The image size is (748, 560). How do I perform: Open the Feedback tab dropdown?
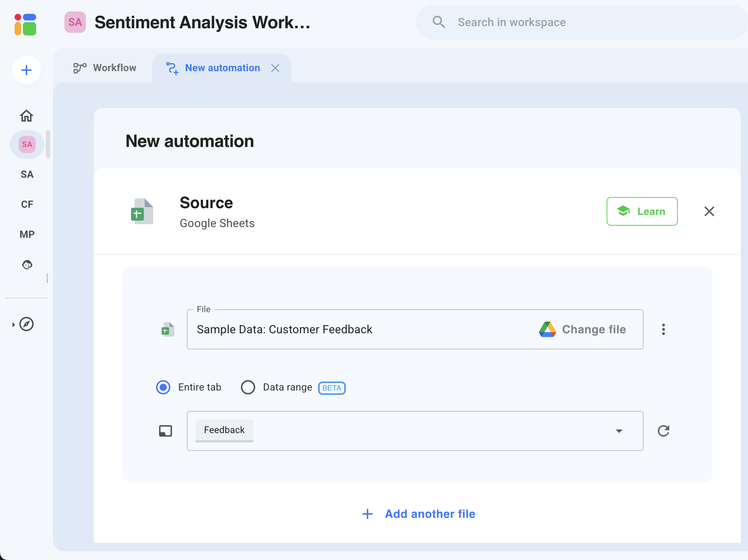point(618,431)
